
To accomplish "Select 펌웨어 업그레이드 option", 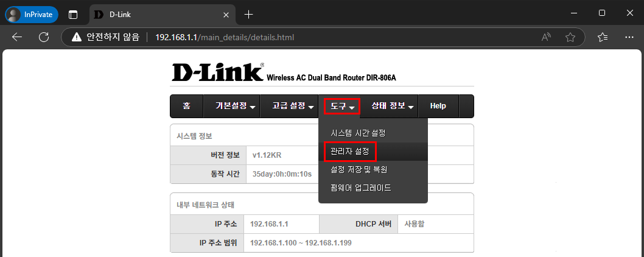I will click(x=373, y=188).
